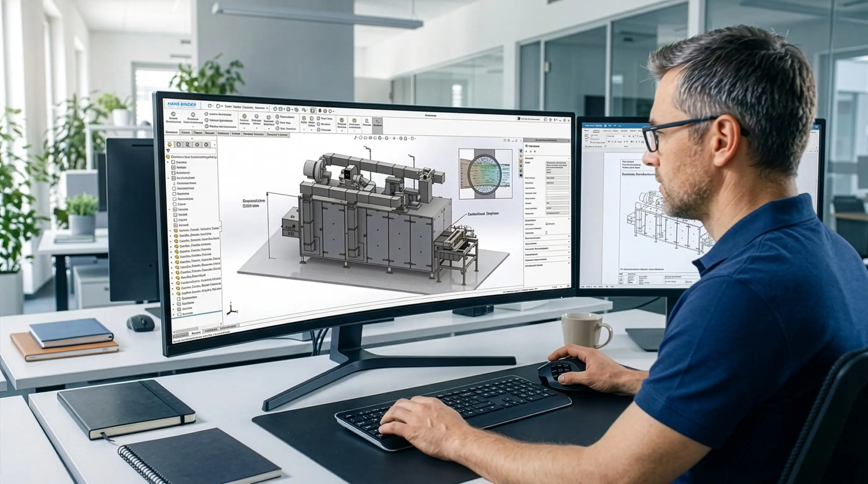Click the HANS BINDER logo

182,104
